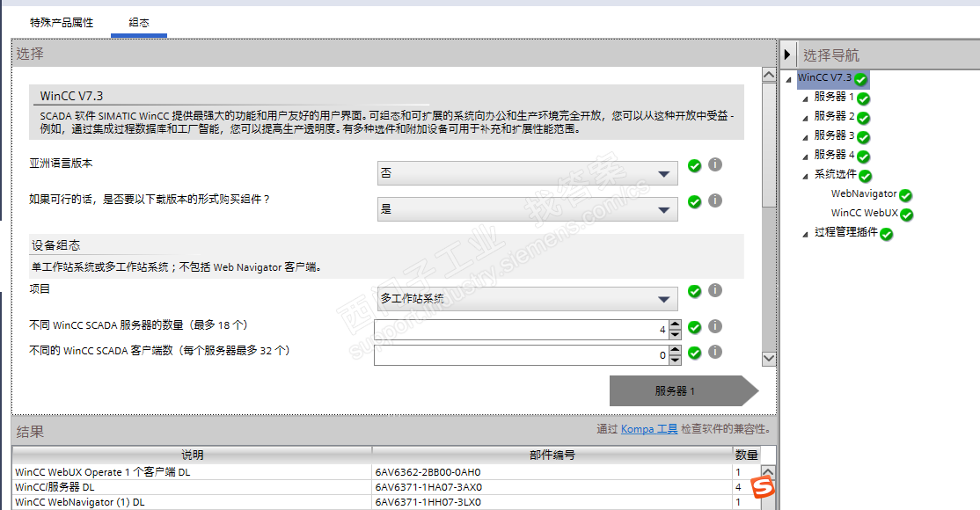980x510 pixels.
Task: Select row WinCC/服务器 DL
Action: 386,487
